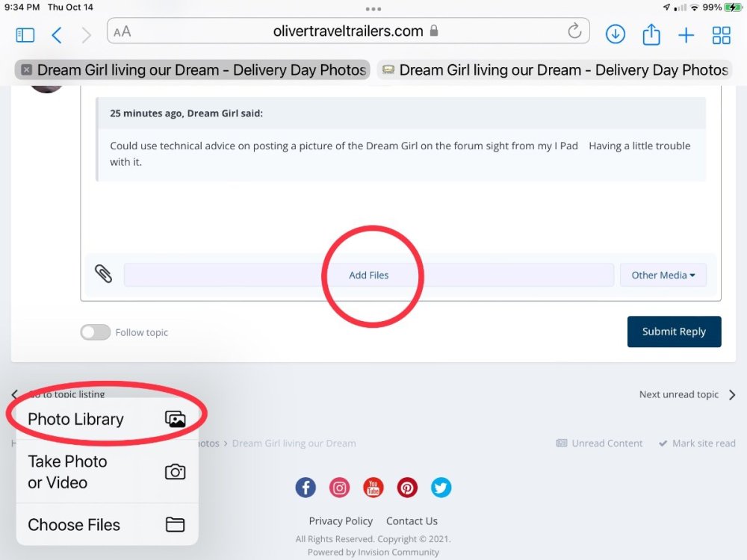
Task: Open the Facebook social link
Action: pos(306,488)
